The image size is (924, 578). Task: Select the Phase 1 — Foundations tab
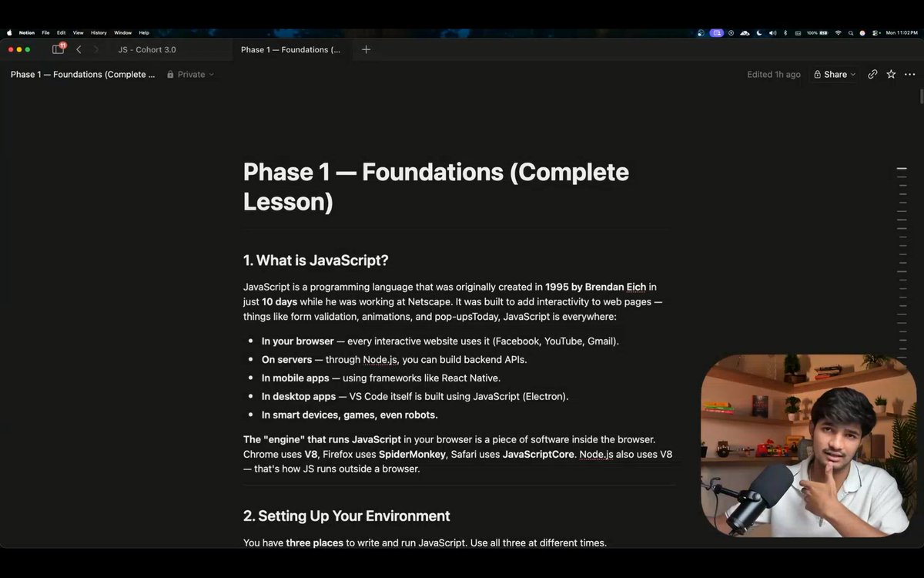click(290, 49)
